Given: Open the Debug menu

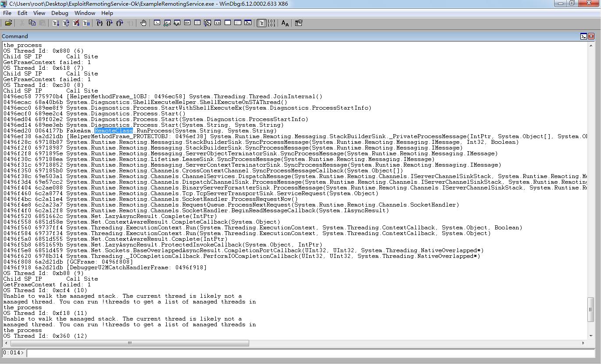Looking at the screenshot, I should click(x=60, y=13).
